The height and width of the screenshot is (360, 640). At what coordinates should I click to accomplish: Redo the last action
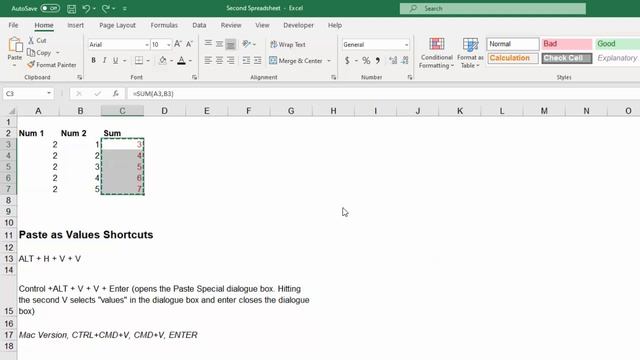(106, 9)
